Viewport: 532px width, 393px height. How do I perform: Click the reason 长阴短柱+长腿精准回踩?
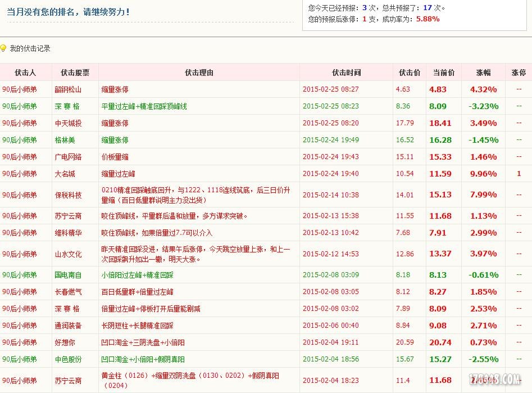138,326
